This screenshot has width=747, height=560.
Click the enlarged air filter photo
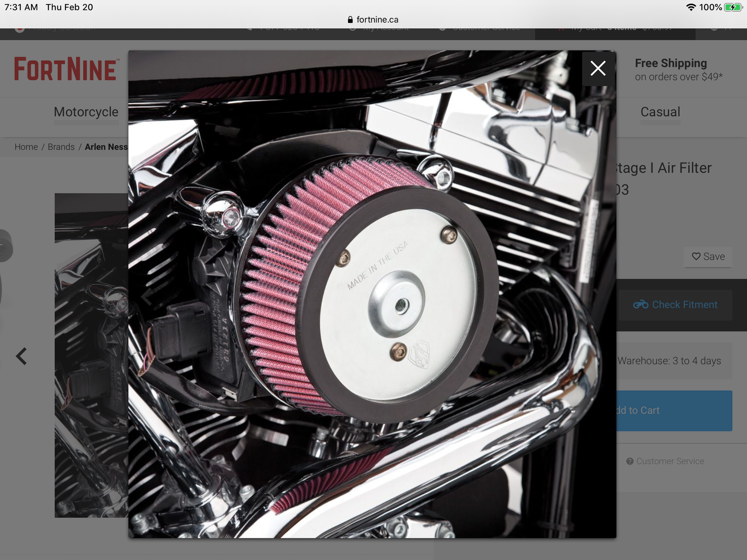tap(372, 294)
